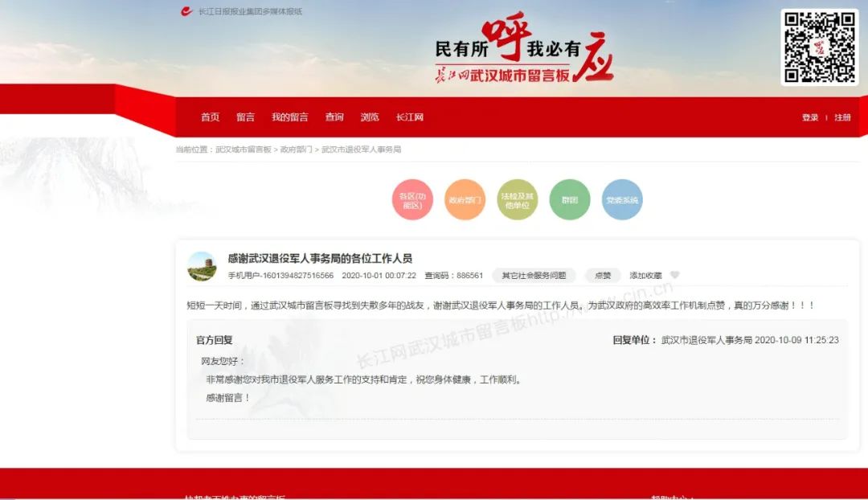Select the 政府部门 orange circle icon
The image size is (868, 500).
tap(465, 200)
